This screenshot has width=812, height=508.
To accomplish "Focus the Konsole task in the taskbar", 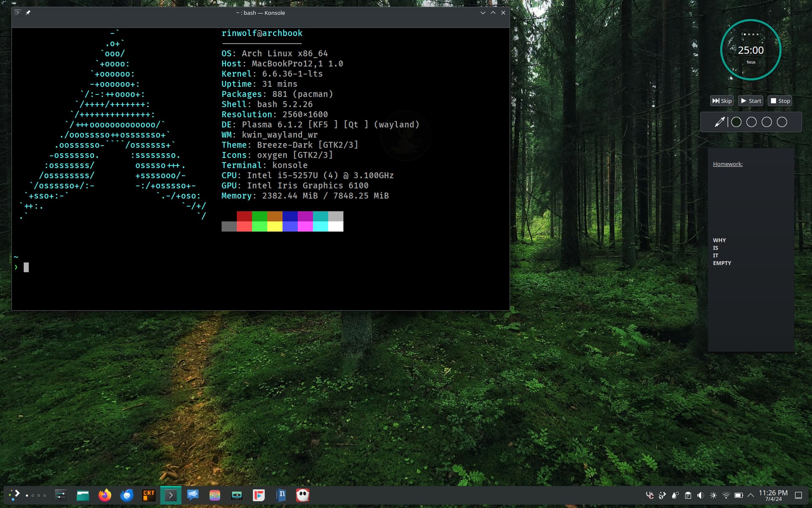I will point(171,495).
